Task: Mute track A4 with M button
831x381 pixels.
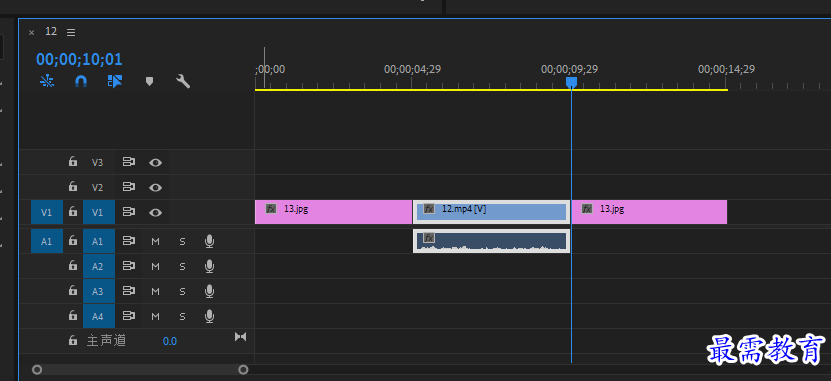Action: [x=155, y=317]
